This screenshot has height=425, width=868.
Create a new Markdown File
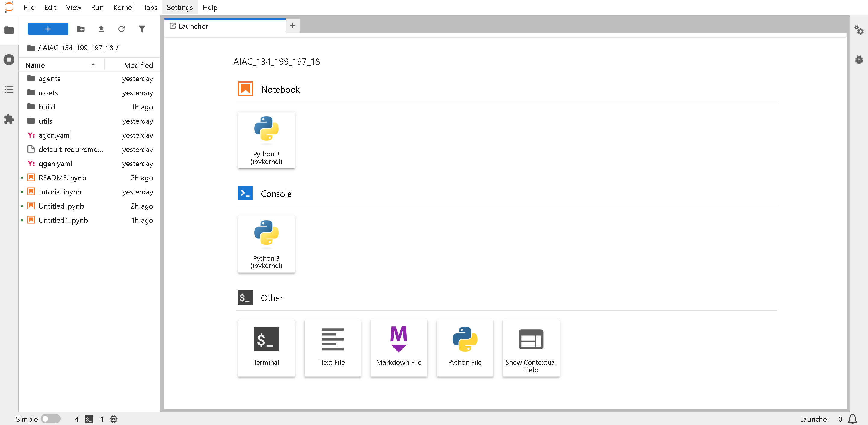click(x=399, y=348)
